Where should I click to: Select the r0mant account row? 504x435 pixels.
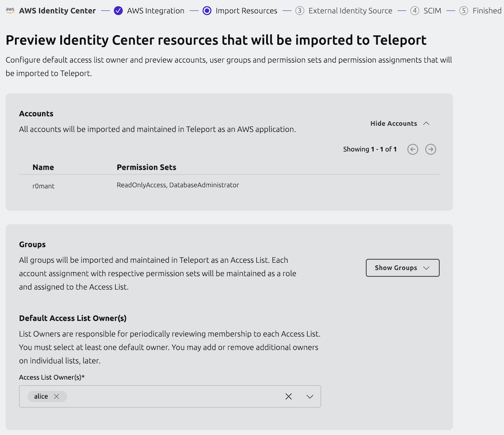tap(43, 186)
